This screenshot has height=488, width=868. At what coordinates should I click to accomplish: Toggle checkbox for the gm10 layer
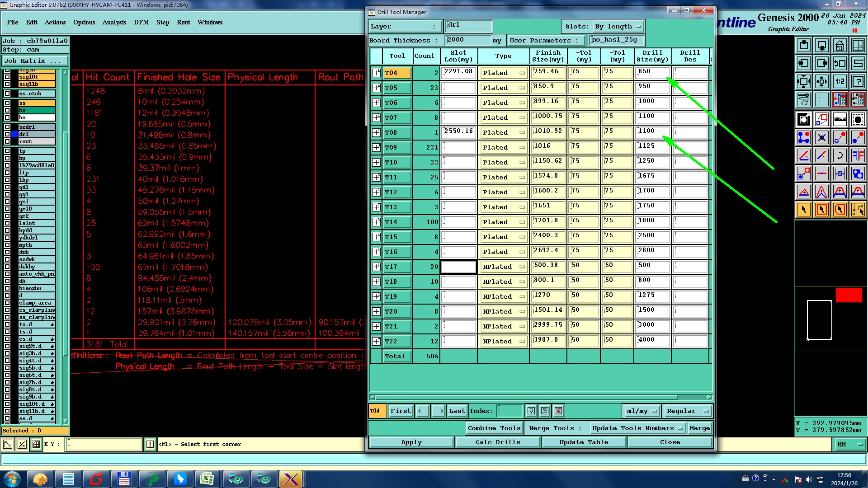point(7,209)
